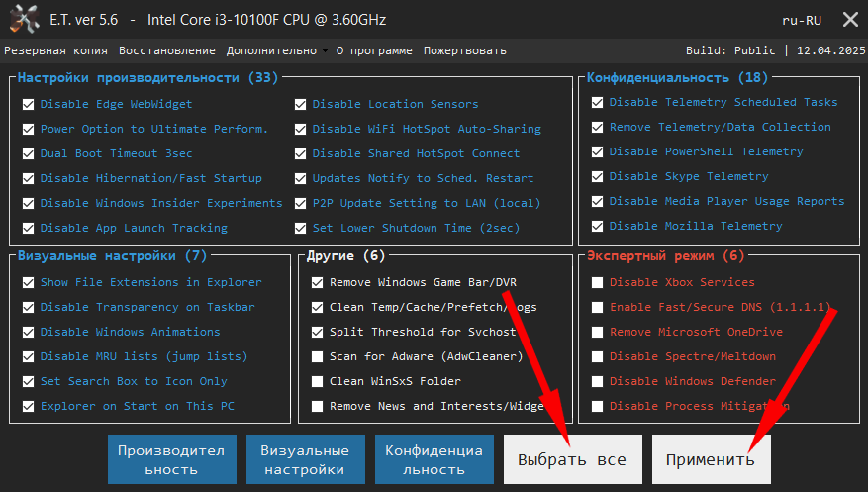The width and height of the screenshot is (868, 492).
Task: Uncheck Disable Mozilla Telemetry
Action: (597, 226)
